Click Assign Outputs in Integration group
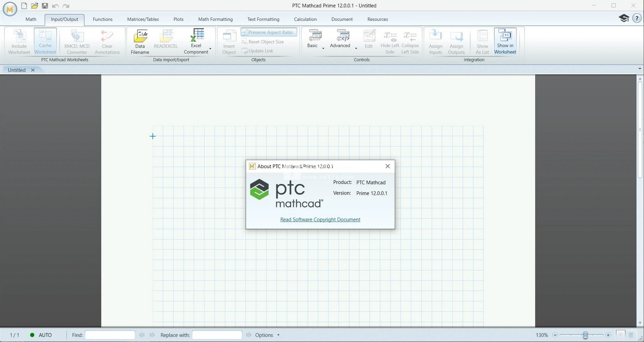The image size is (644, 342). (x=456, y=42)
